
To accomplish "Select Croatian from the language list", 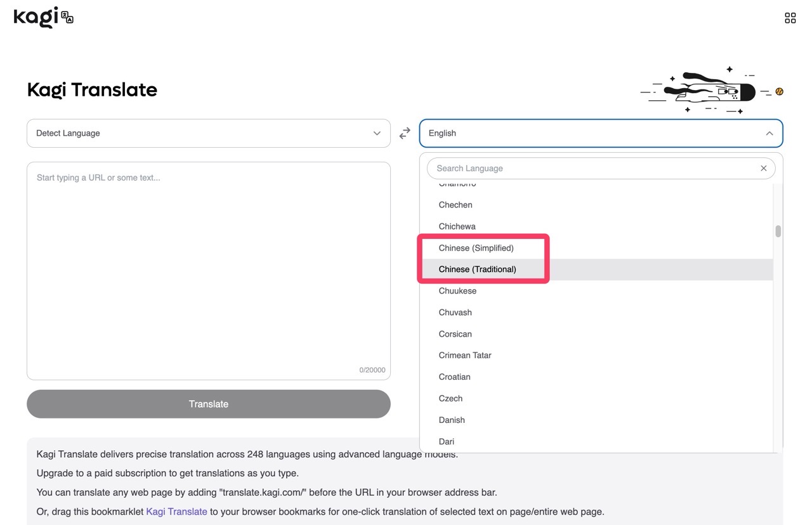I will tap(596, 377).
